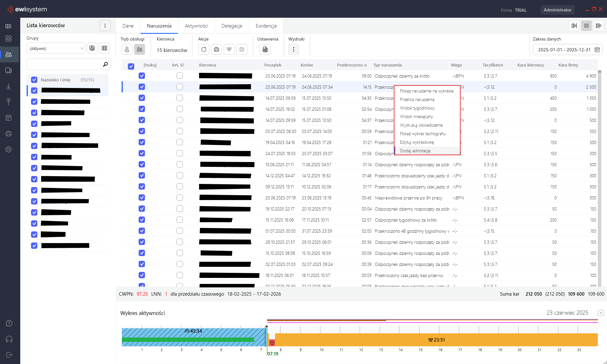The width and height of the screenshot is (607, 364).
Task: Toggle the Nazwisko i imię select-all checkbox
Action: (x=34, y=80)
